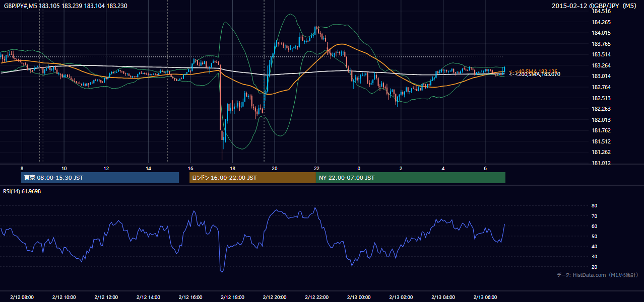Click the 2/13 00:00 time axis label
Screen dimensions: 644x302
[359, 297]
